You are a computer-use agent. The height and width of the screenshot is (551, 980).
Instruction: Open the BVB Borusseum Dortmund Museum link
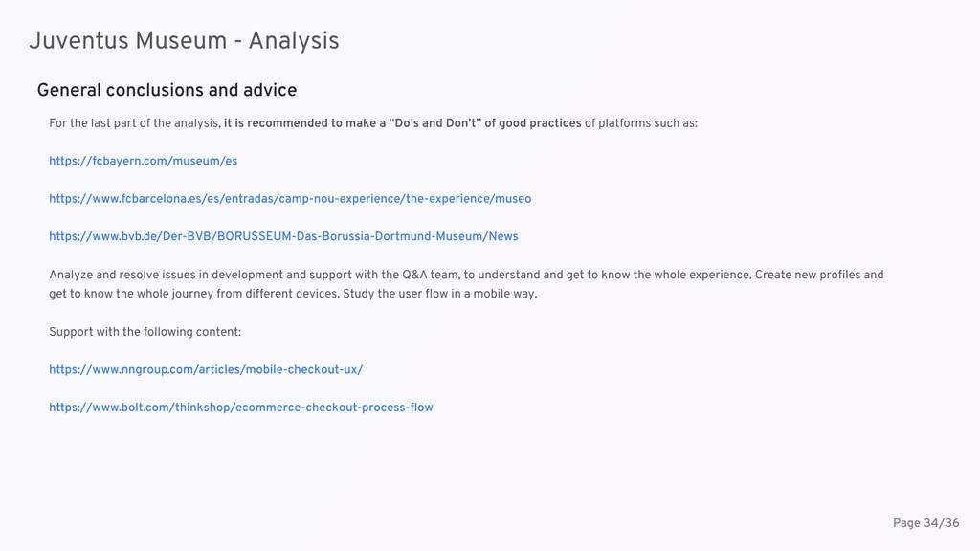pyautogui.click(x=283, y=237)
